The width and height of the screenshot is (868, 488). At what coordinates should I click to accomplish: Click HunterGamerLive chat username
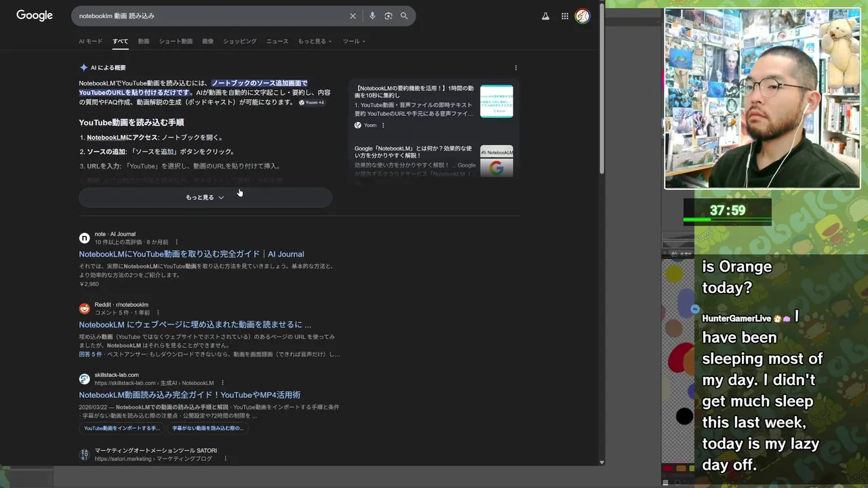(736, 318)
